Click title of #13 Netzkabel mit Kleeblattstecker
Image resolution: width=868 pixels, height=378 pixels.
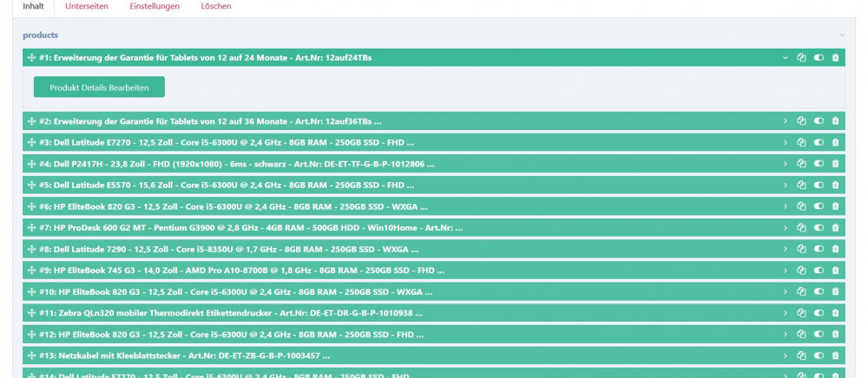(x=184, y=356)
